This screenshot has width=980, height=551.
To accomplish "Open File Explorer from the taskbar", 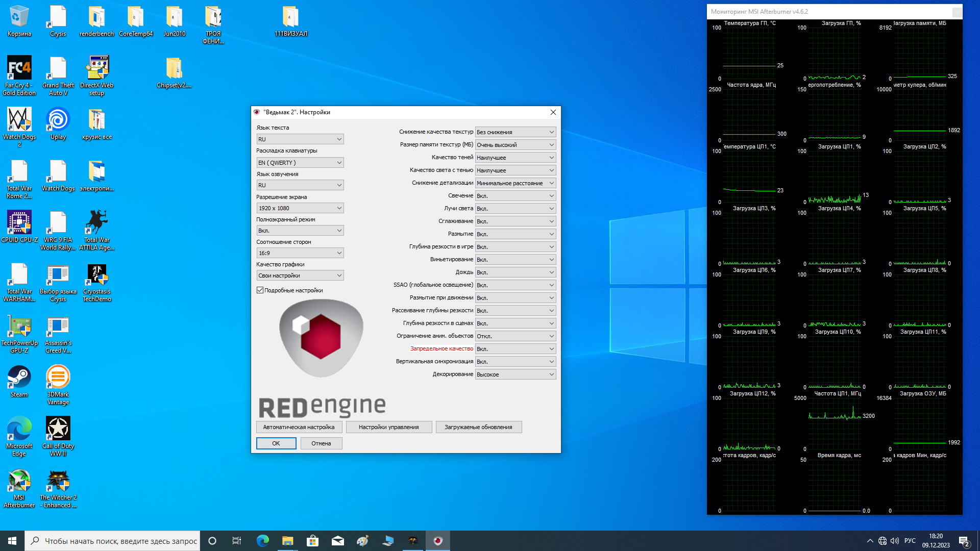I will (x=287, y=541).
